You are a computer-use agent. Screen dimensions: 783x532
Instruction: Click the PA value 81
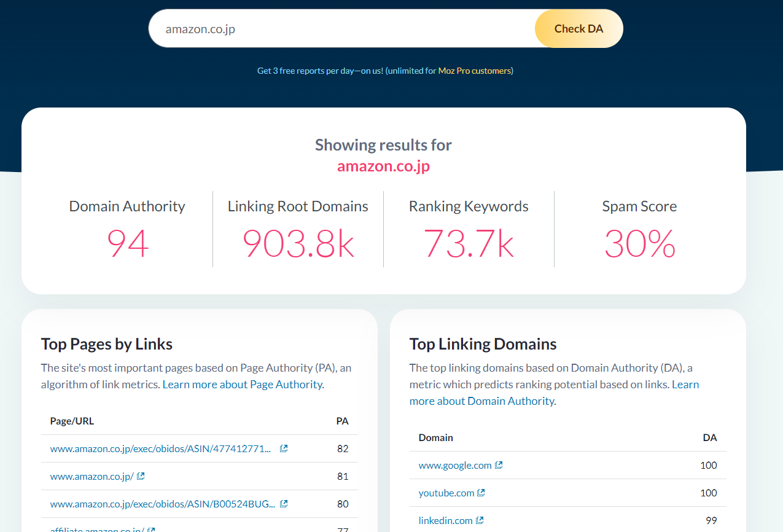(343, 476)
